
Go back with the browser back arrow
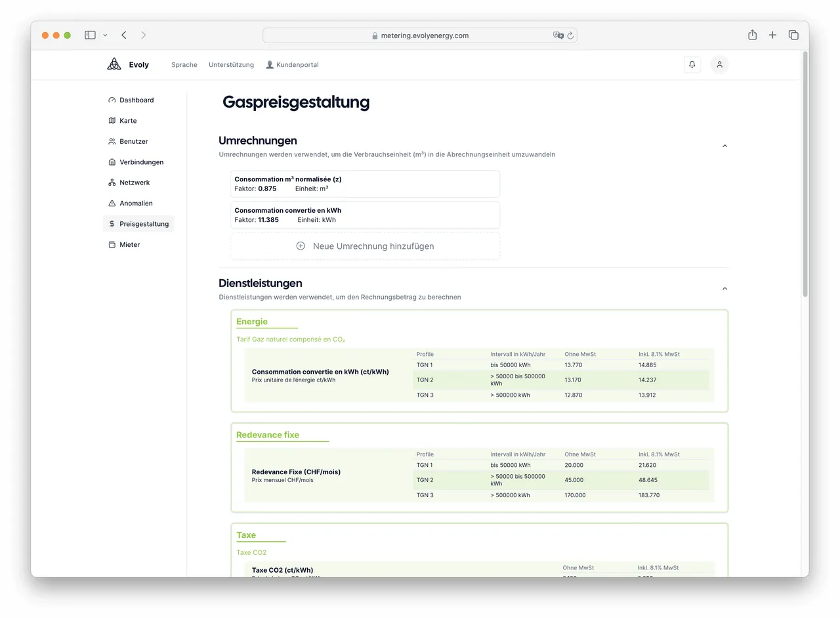[x=124, y=35]
